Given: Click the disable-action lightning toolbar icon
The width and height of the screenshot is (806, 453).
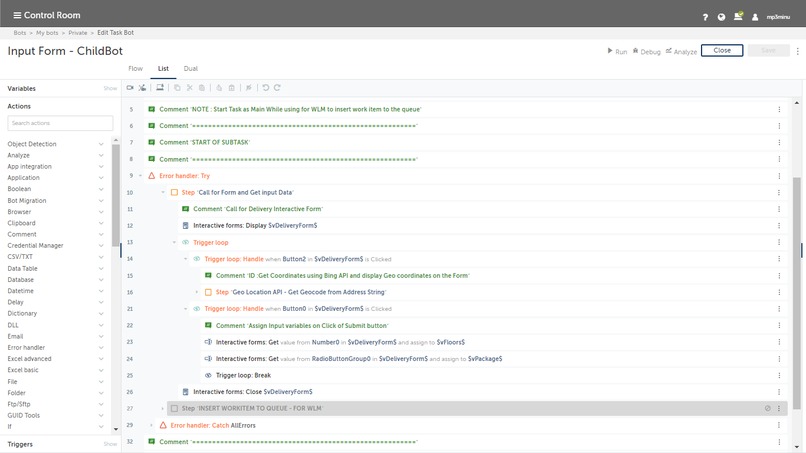Looking at the screenshot, I should coord(248,88).
